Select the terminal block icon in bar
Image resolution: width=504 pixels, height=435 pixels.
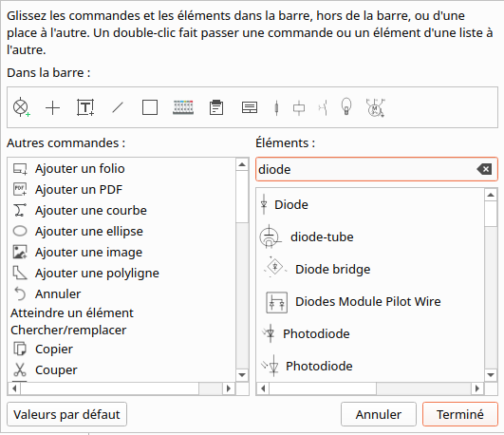(183, 107)
